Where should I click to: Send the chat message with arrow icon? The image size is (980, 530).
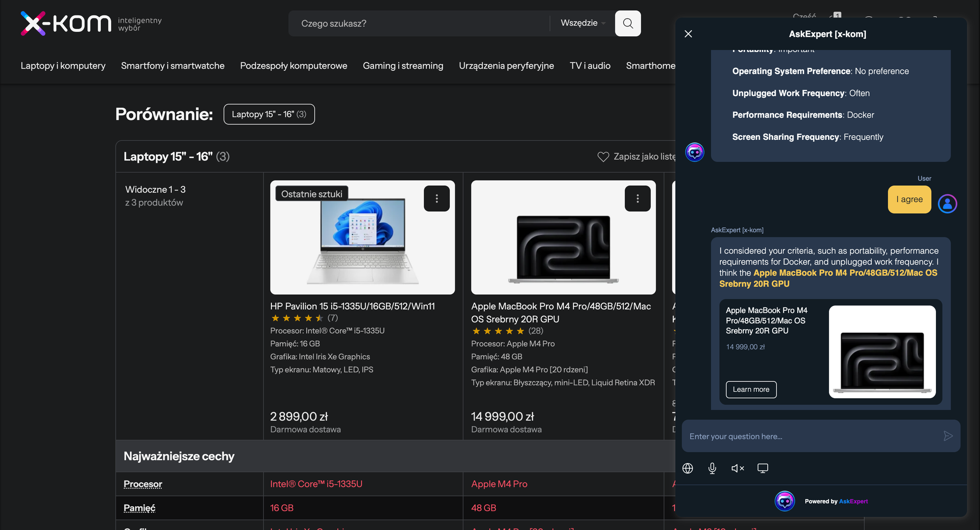tap(948, 436)
